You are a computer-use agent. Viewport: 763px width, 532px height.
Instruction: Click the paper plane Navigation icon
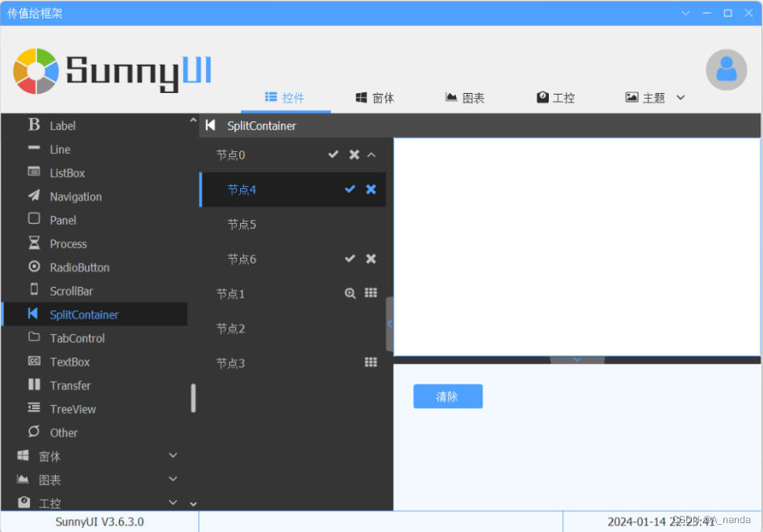[34, 195]
